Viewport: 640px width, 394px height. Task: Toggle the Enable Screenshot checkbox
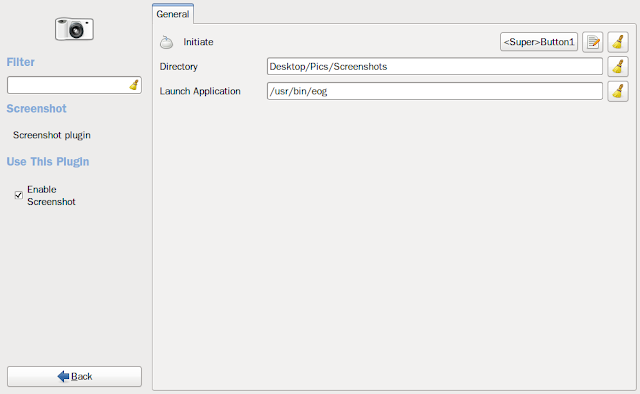(18, 195)
